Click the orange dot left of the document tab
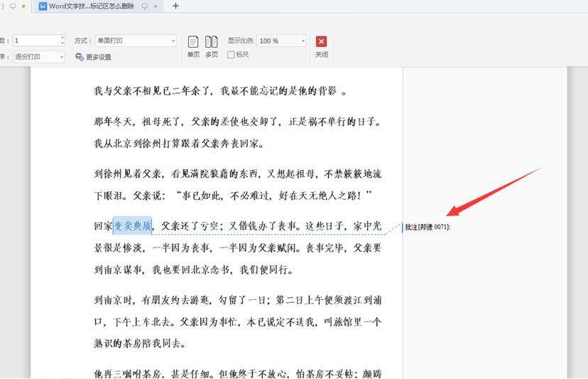Viewport: 588px width, 379px height. [x=23, y=6]
